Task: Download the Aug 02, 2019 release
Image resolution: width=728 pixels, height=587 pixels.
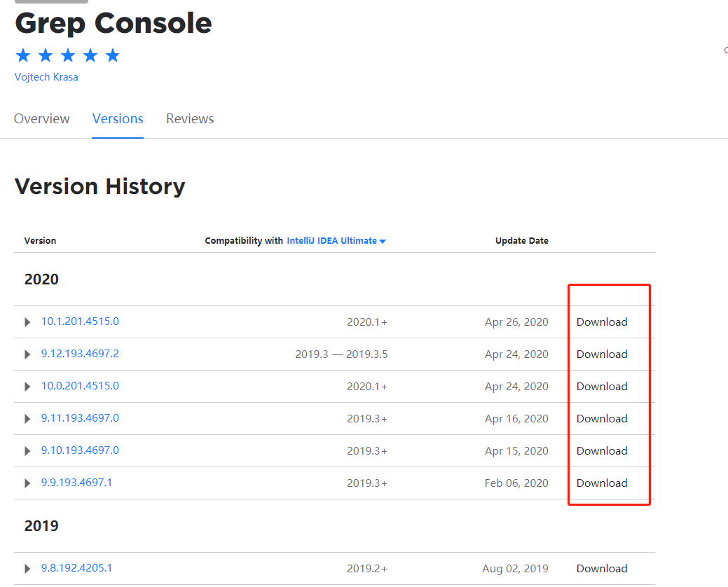Action: (602, 569)
